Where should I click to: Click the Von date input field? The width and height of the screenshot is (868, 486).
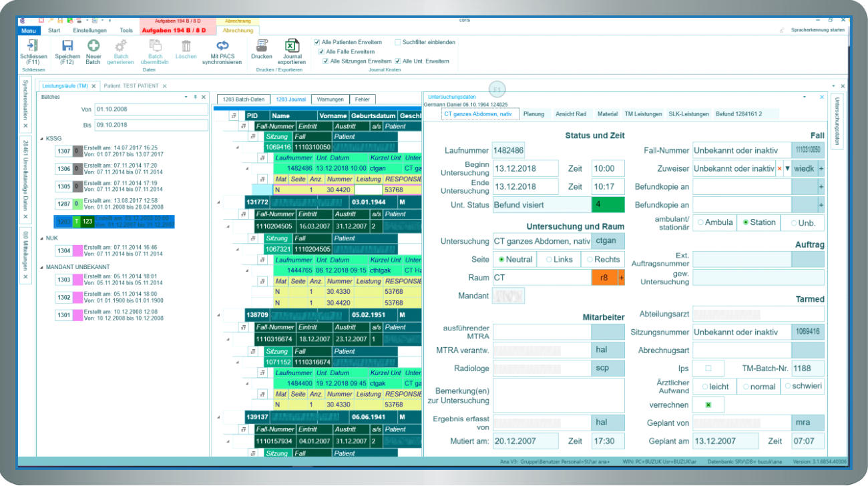click(x=152, y=109)
